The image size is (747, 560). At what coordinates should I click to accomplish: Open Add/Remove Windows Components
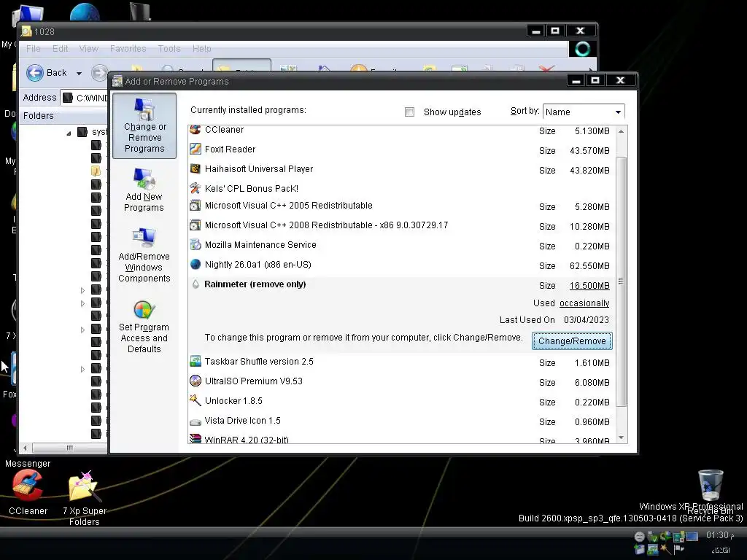(x=144, y=255)
